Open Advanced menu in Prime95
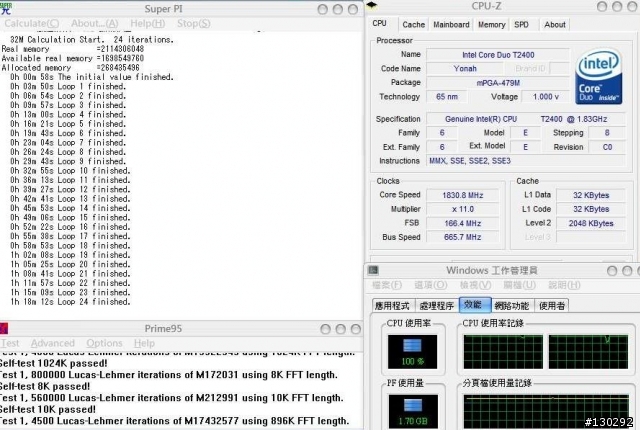The width and height of the screenshot is (640, 430). coord(53,343)
